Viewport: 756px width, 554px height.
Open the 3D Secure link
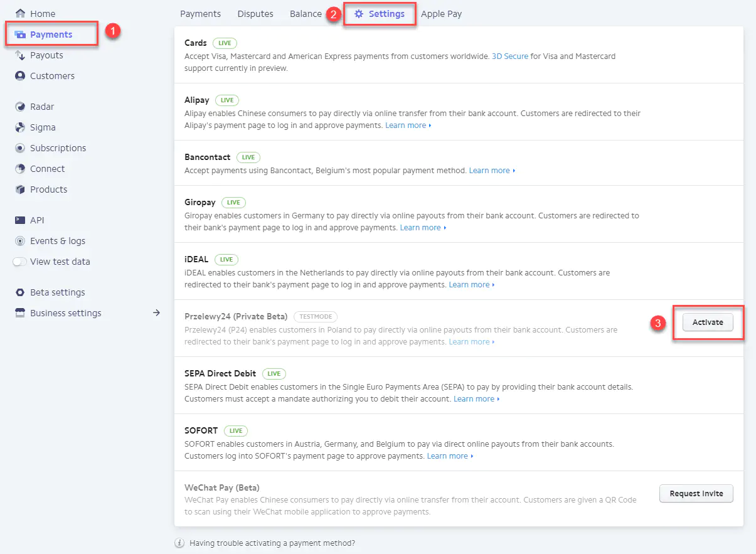510,56
